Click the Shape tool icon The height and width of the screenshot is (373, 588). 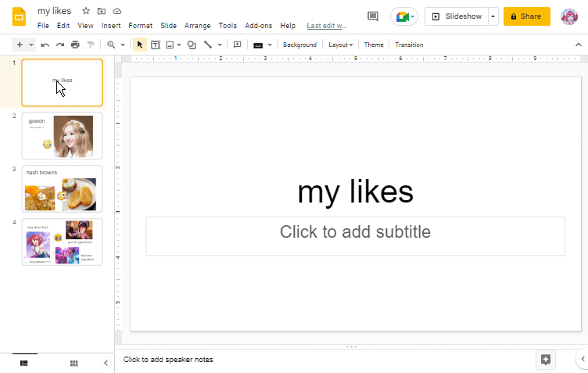point(192,45)
